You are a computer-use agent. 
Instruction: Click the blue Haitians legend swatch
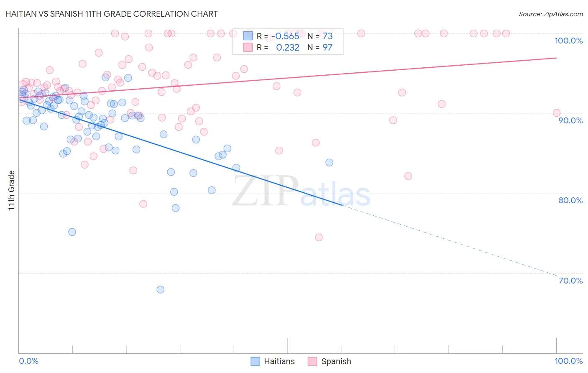pos(255,361)
